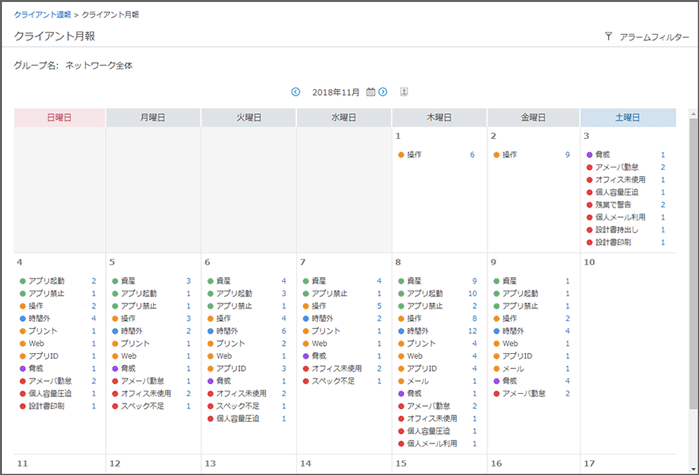
Task: Select the 日曜日 column header
Action: pos(59,117)
